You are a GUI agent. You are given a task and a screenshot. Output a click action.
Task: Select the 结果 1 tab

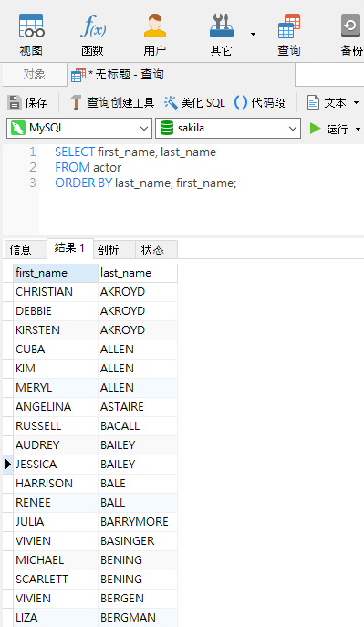[x=69, y=248]
